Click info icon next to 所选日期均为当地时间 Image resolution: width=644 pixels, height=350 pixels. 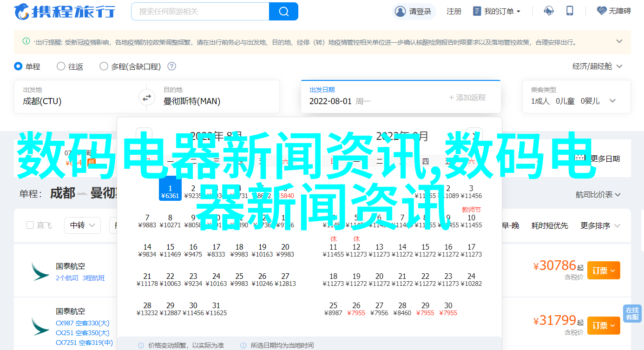243,345
